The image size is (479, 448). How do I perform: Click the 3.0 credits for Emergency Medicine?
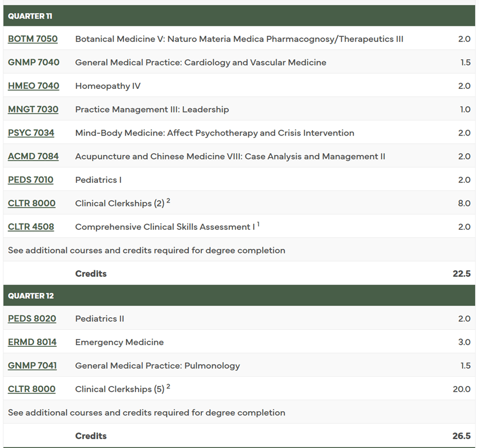pyautogui.click(x=464, y=342)
